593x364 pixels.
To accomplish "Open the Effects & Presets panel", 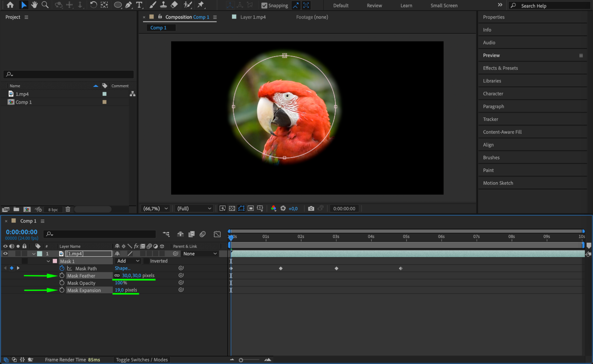I will [500, 68].
